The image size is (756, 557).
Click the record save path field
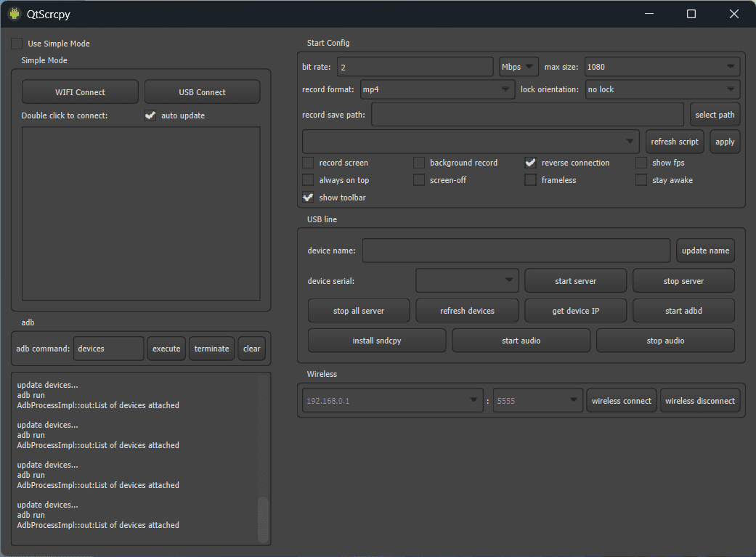click(527, 115)
